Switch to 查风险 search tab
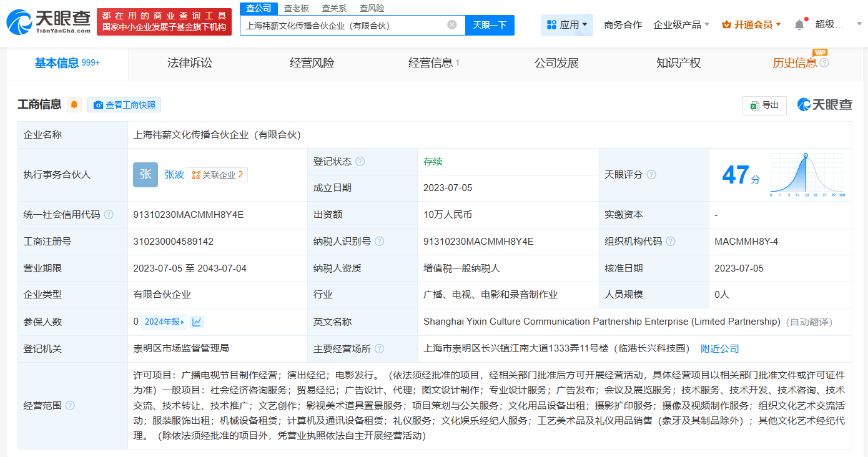This screenshot has height=457, width=868. [x=372, y=8]
